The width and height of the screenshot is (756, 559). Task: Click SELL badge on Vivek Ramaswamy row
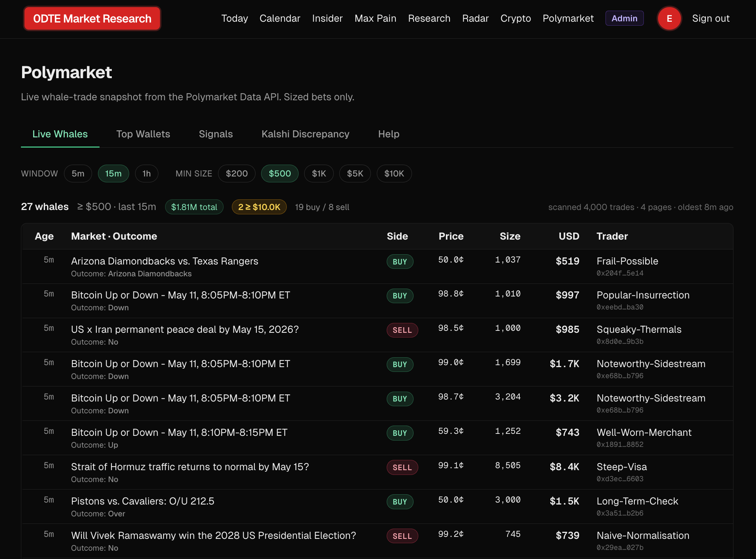pyautogui.click(x=402, y=536)
